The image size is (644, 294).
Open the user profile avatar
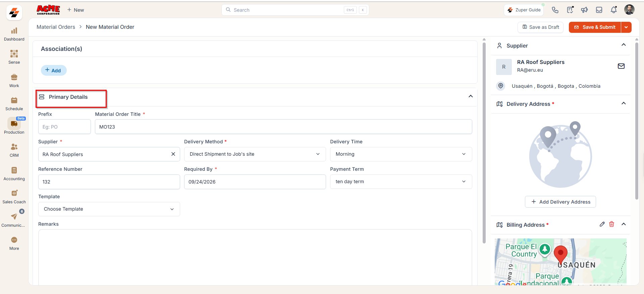pyautogui.click(x=629, y=10)
